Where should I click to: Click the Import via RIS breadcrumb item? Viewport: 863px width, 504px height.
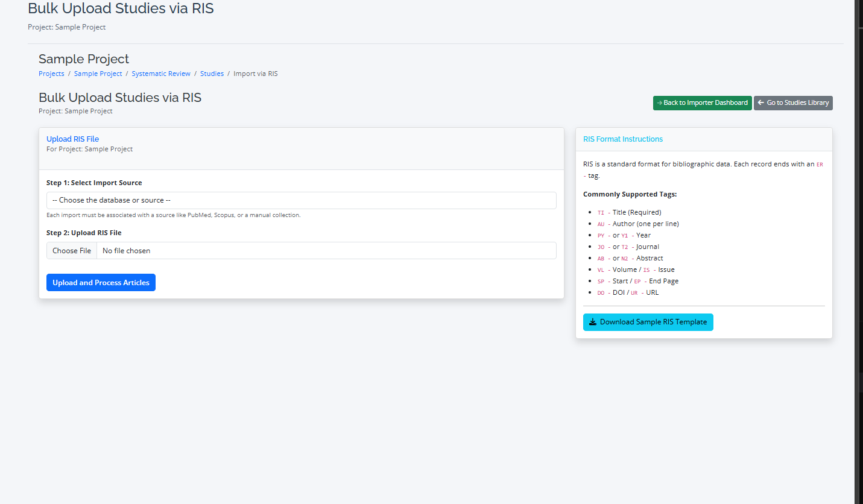click(256, 74)
